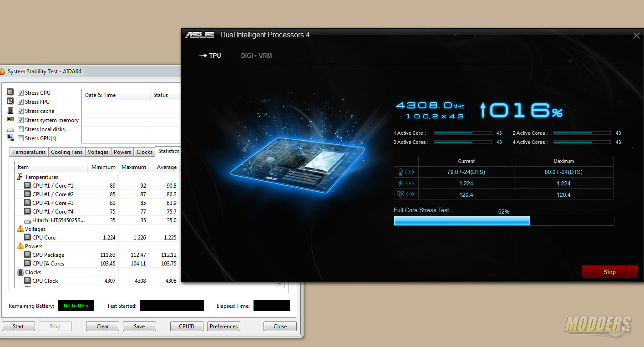Select the CPU #1 / Core #2 row
Viewport: 644px width, 347px height.
[98, 194]
